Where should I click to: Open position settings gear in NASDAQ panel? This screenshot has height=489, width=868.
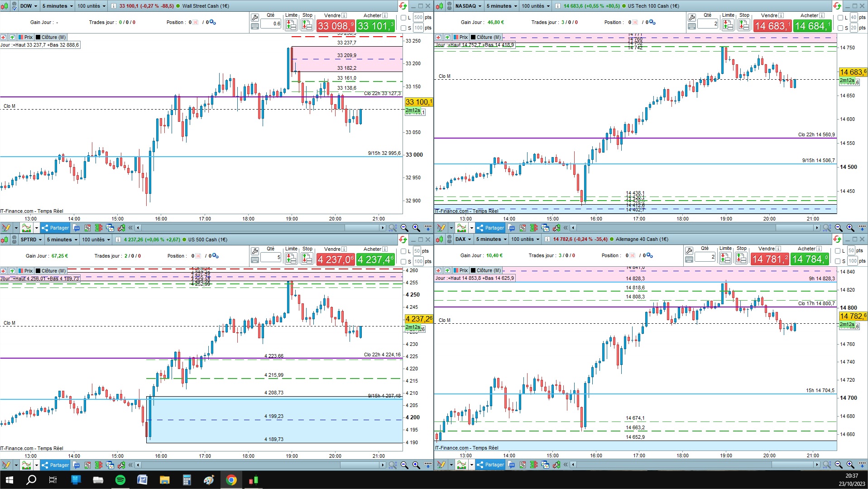tap(651, 22)
